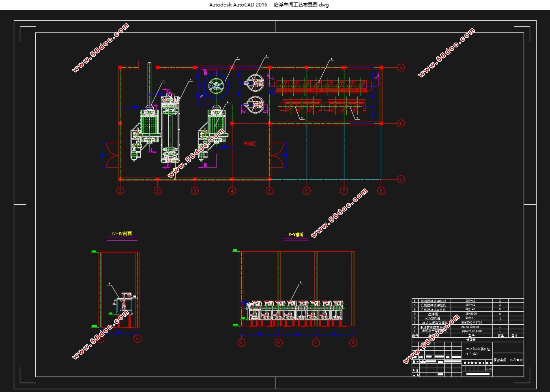Click the 25万吨/年铜矿选矿厂设计 project text
Screen dimensions: 550x392
pyautogui.click(x=478, y=351)
